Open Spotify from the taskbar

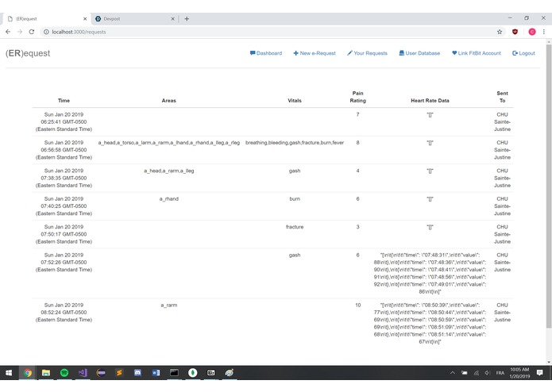64,373
